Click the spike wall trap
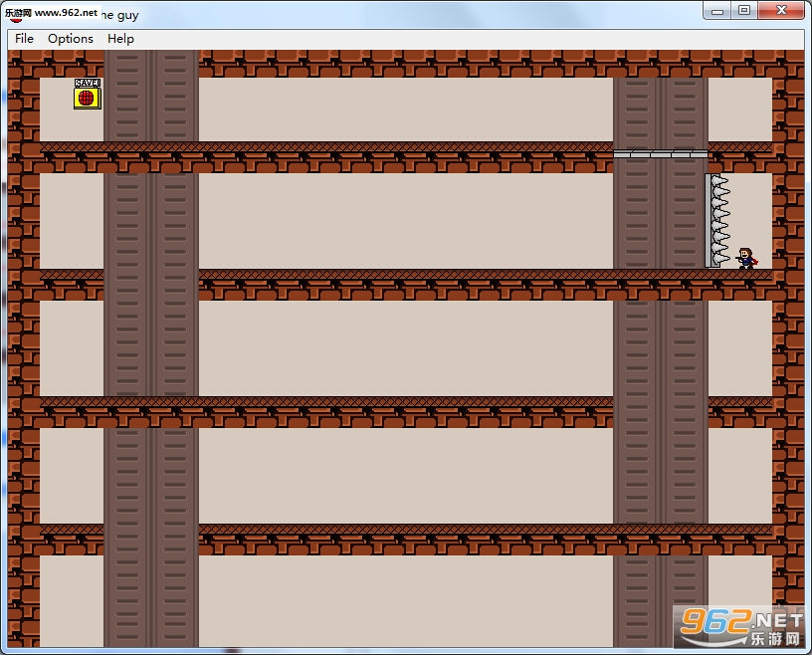Screen dimensions: 812x655 717,221
